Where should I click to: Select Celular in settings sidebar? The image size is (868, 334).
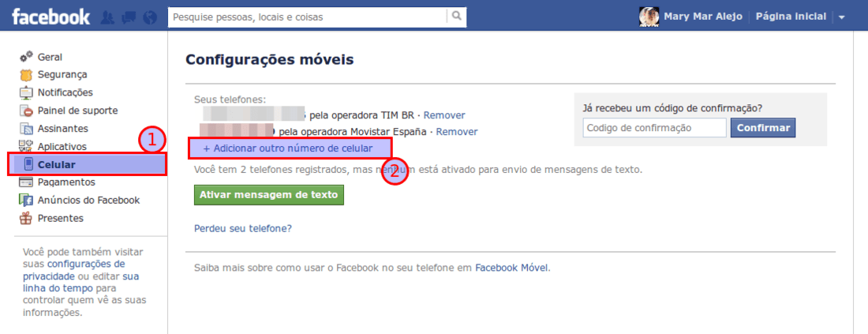click(87, 164)
